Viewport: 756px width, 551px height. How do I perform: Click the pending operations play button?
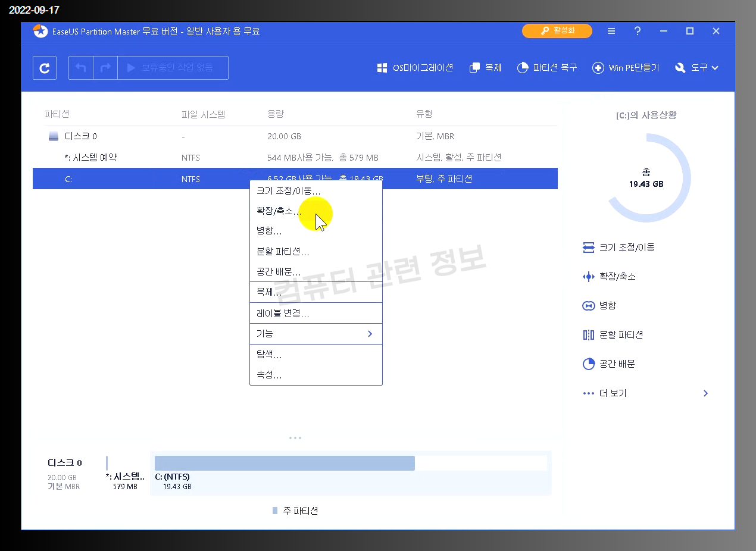[173, 68]
